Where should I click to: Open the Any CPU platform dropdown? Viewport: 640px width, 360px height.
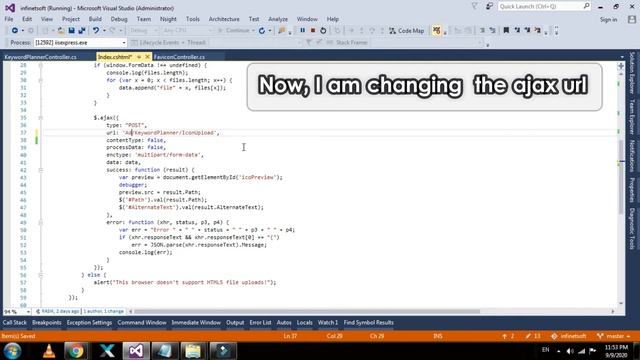[187, 31]
